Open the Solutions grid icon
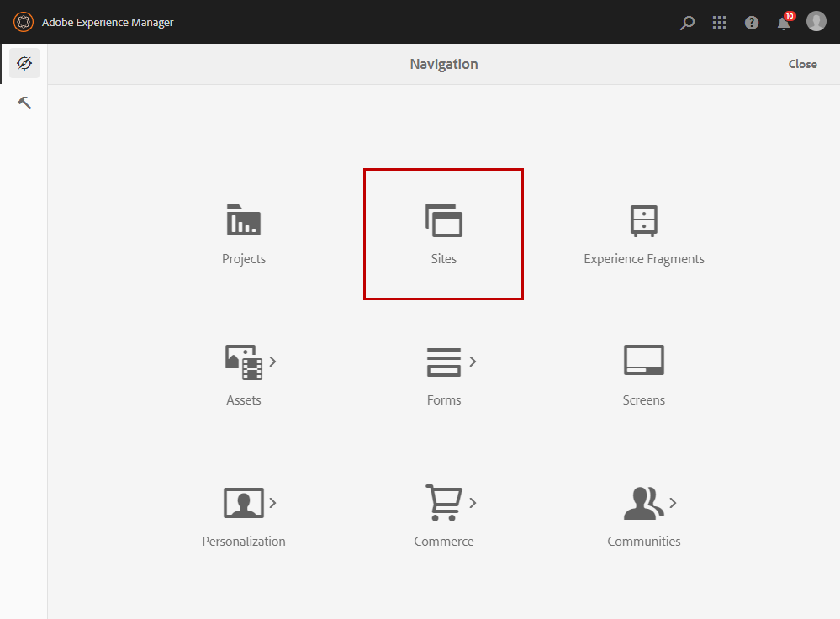Viewport: 840px width, 619px height. click(x=719, y=23)
